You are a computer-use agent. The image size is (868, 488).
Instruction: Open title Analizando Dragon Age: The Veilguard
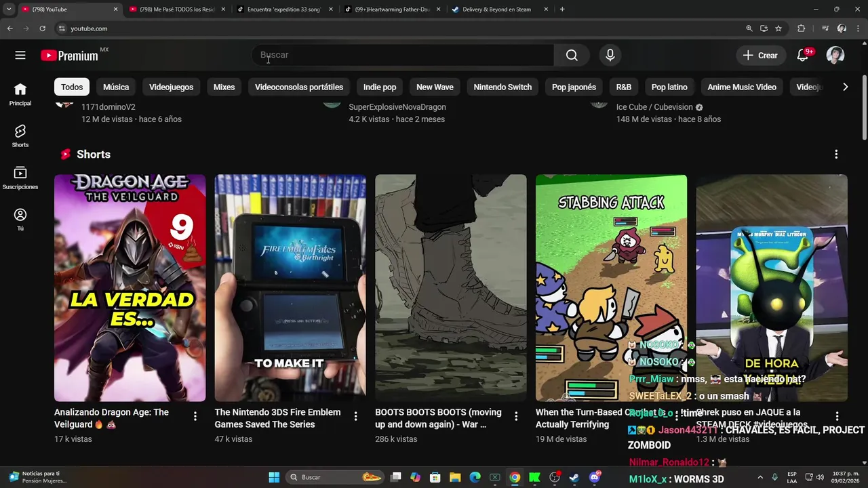[112, 418]
